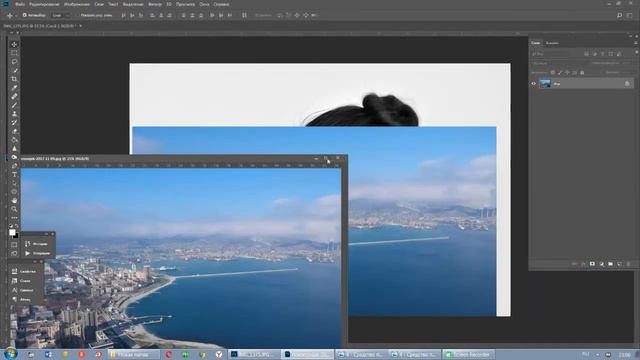This screenshot has height=360, width=640.
Task: Open the File menu
Action: 20,4
